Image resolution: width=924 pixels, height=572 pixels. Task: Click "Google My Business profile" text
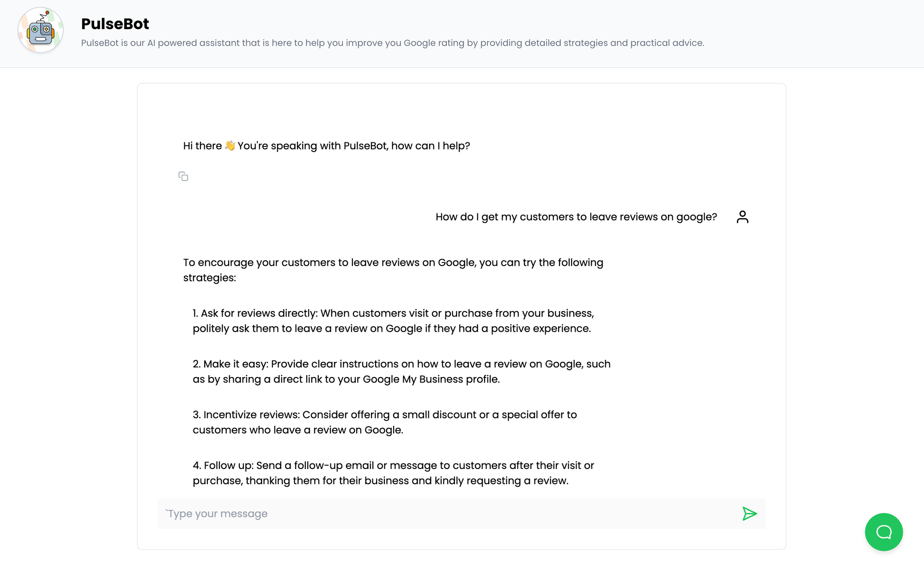pyautogui.click(x=431, y=379)
